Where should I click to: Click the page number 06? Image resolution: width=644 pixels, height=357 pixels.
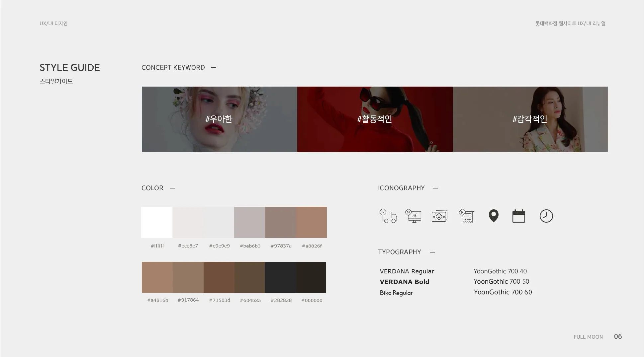(x=618, y=336)
